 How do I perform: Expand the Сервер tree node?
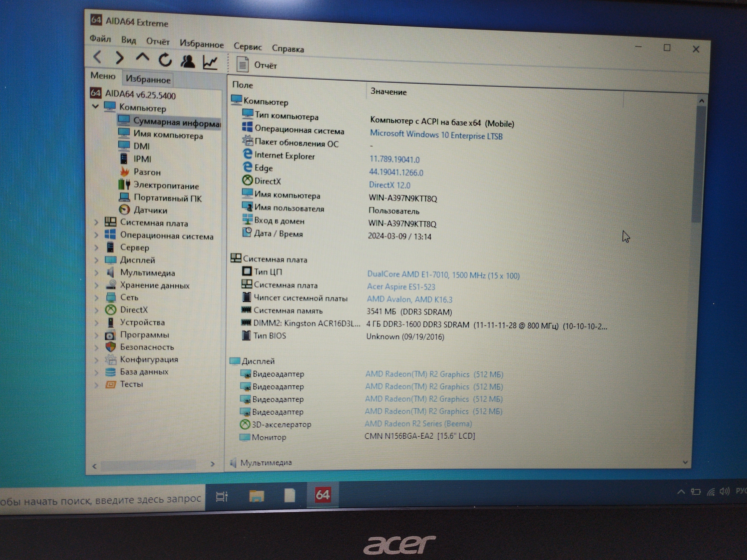[96, 247]
